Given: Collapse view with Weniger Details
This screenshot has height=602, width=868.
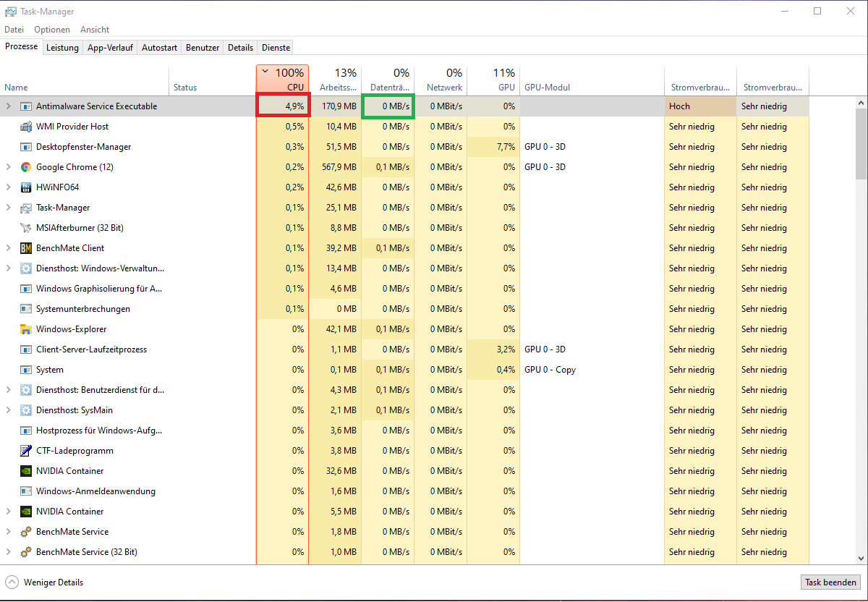Looking at the screenshot, I should (45, 582).
